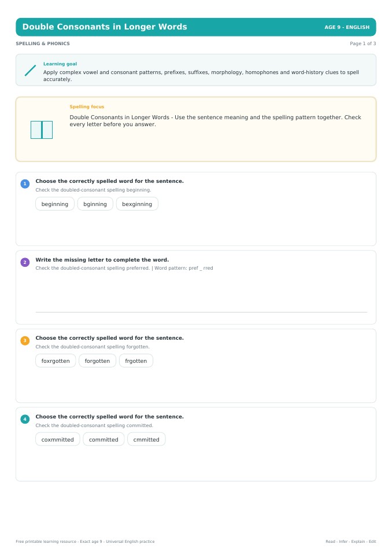This screenshot has width=392, height=555.
Task: Click the 'Read - Infer - Explain - Edit' footer text
Action: (350, 541)
